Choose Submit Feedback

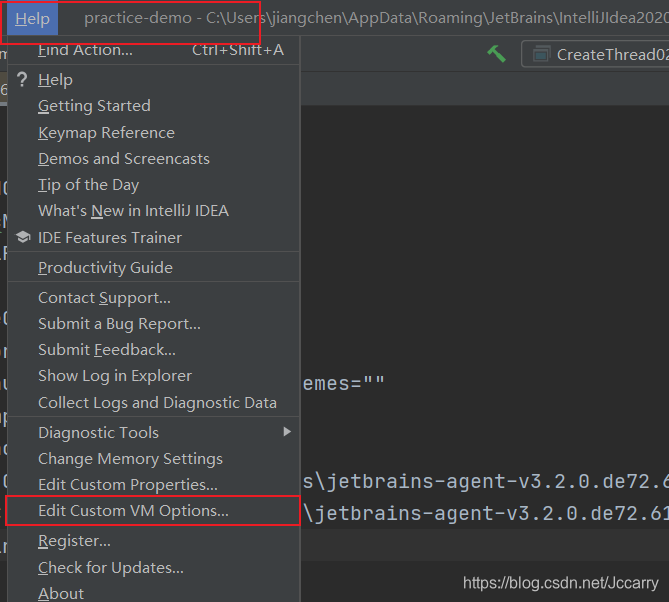click(x=154, y=350)
